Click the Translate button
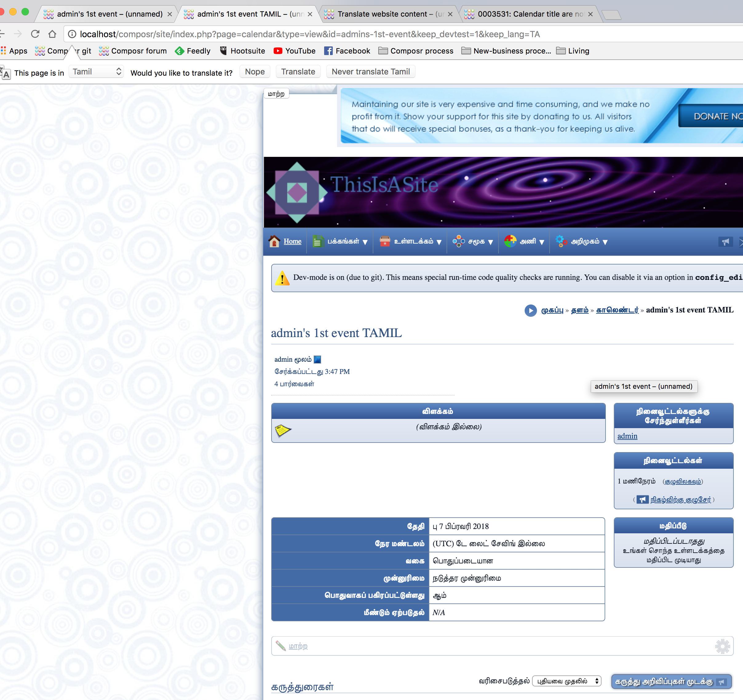 point(298,72)
